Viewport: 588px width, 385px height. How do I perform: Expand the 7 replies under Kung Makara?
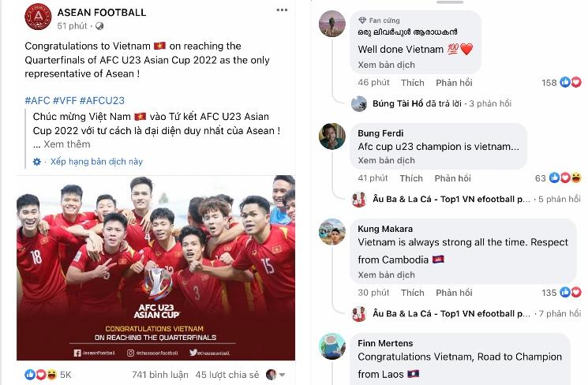click(x=560, y=313)
